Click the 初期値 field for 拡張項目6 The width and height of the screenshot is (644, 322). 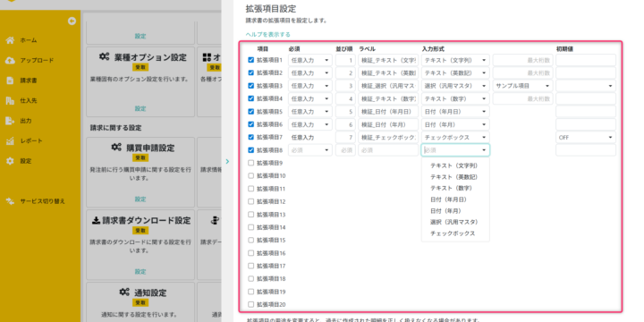pos(586,124)
